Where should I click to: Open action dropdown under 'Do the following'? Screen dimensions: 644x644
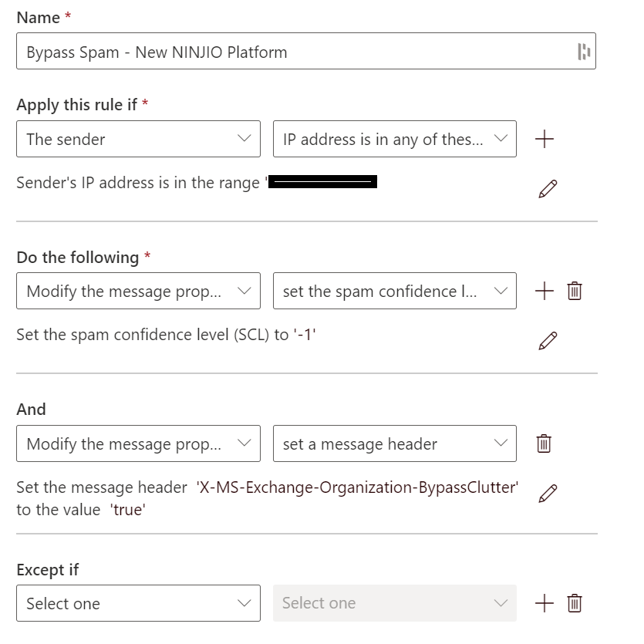137,292
